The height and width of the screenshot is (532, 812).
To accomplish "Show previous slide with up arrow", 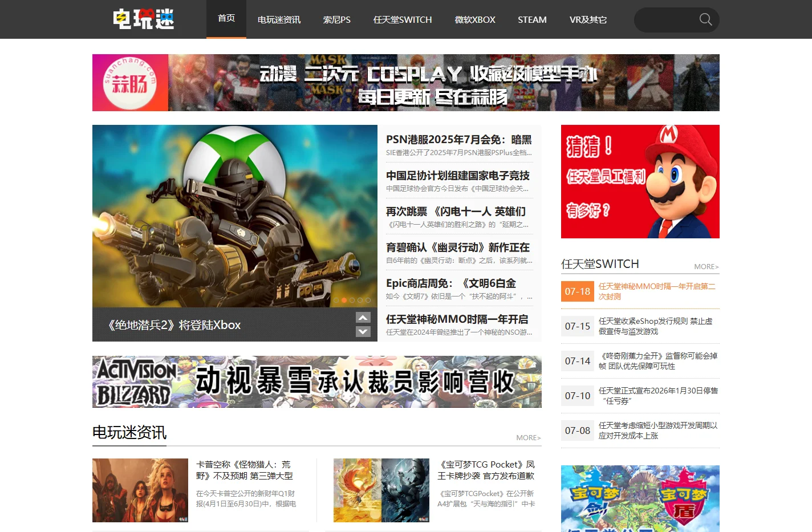I will [x=363, y=318].
